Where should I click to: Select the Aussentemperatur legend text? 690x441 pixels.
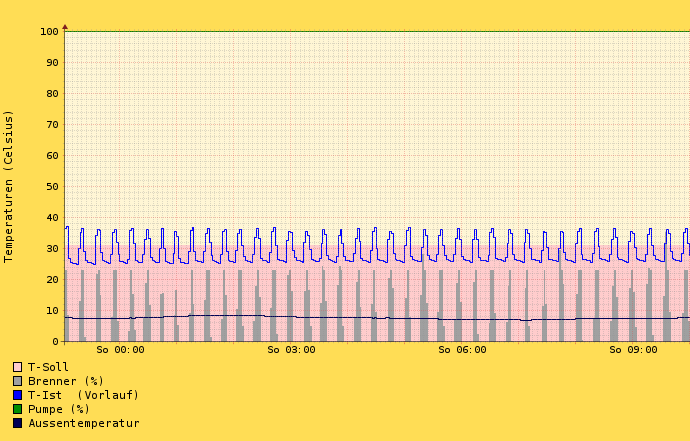pyautogui.click(x=83, y=423)
